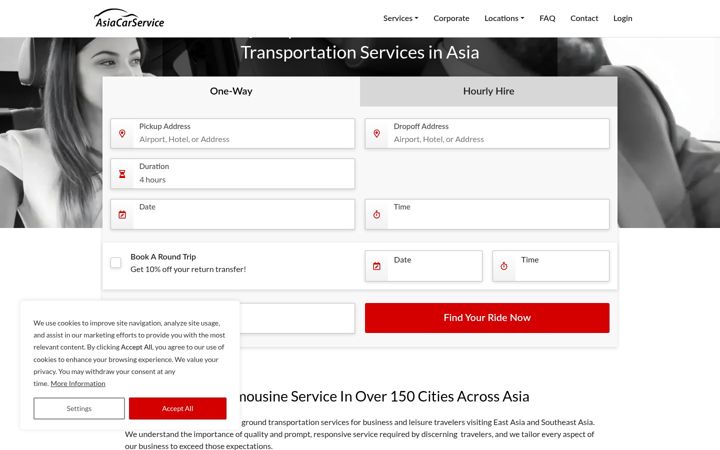Click the AsiaCarService logo
Image resolution: width=720 pixels, height=450 pixels.
[x=129, y=18]
